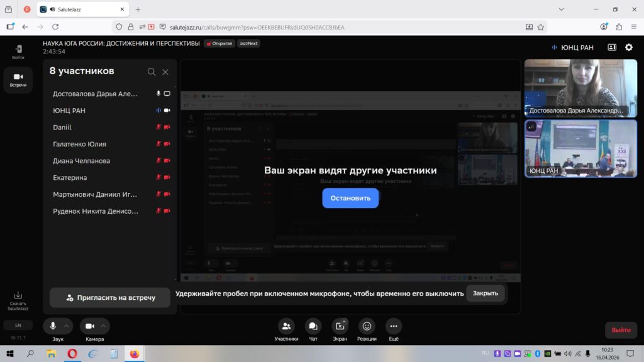Click the Скачать SaluteJazz download icon

tap(18, 295)
